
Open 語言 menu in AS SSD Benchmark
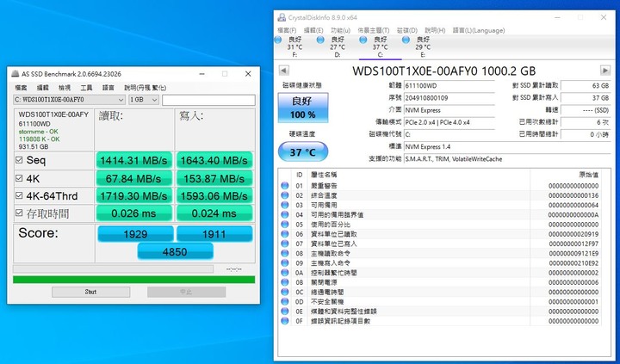click(108, 88)
